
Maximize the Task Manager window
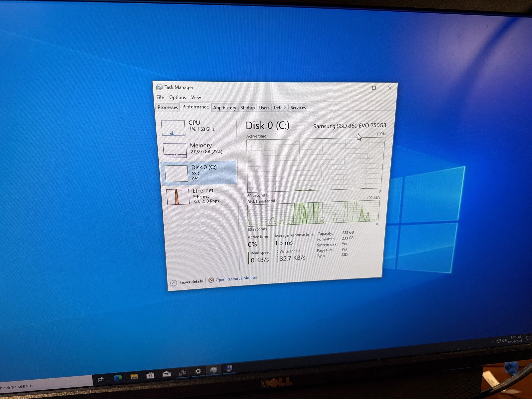(x=374, y=88)
